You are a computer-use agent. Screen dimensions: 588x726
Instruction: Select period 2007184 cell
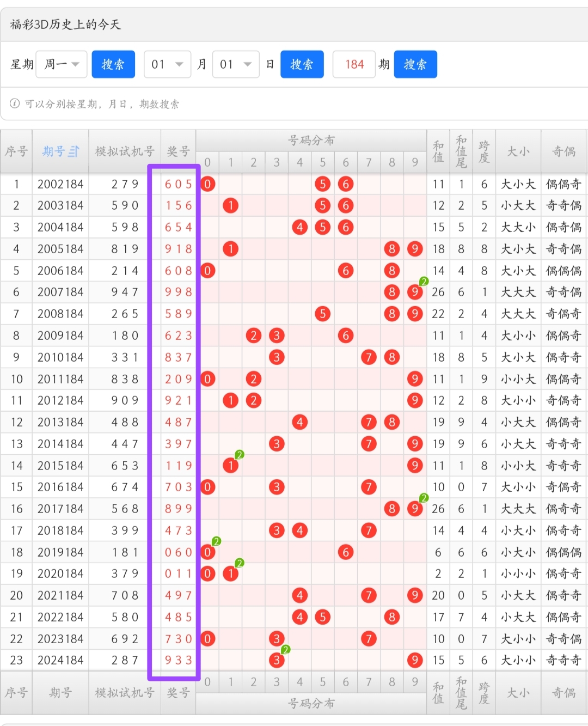[x=60, y=292]
